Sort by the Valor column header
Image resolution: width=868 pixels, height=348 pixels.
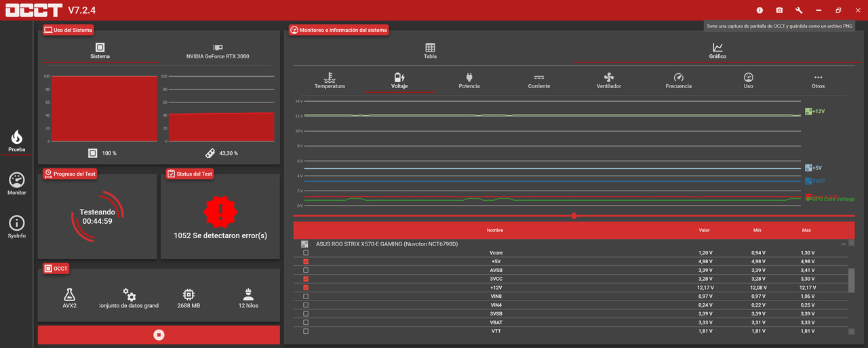pos(705,230)
